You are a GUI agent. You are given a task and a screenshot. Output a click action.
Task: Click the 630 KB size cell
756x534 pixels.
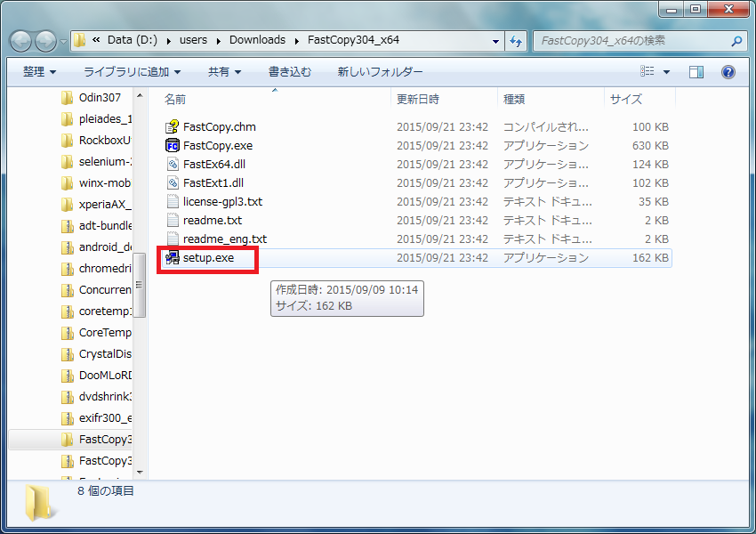click(x=650, y=145)
